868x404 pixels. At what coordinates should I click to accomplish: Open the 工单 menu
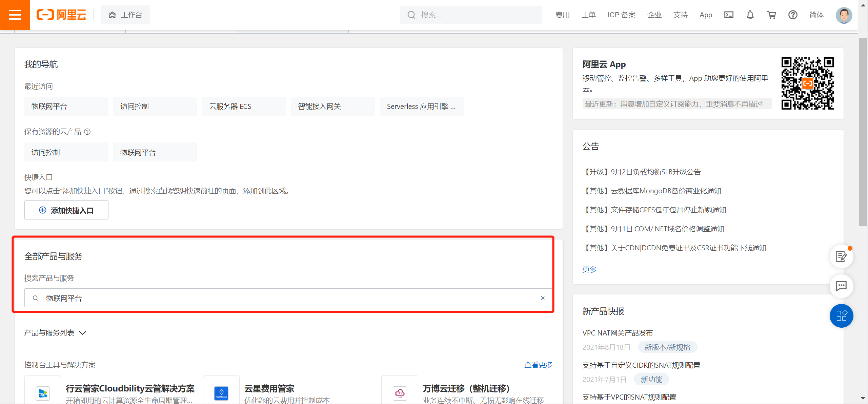click(x=588, y=15)
